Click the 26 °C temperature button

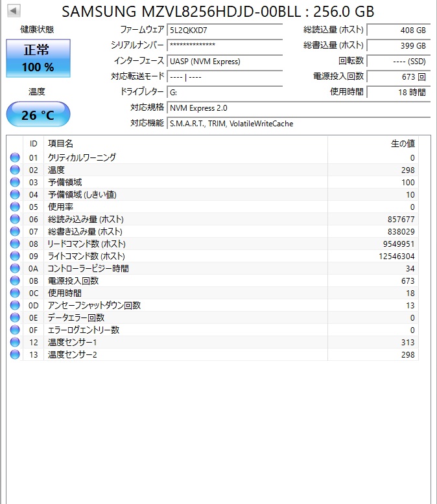(38, 115)
